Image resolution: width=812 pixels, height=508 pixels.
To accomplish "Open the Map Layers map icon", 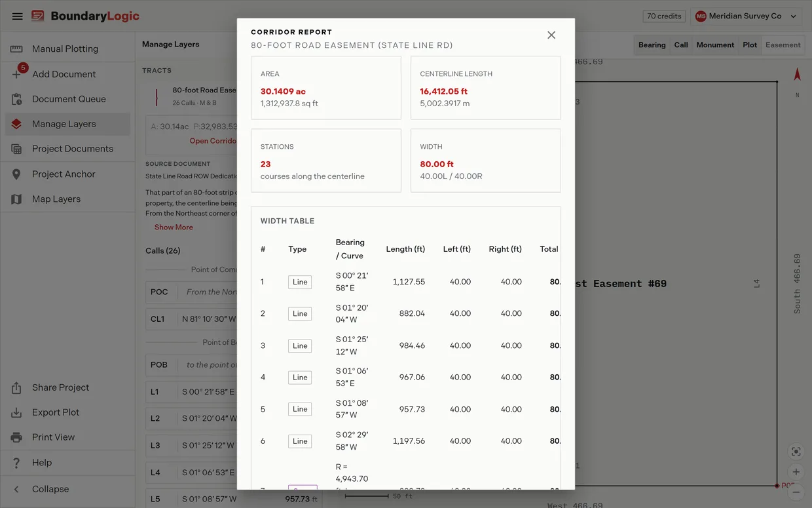I will point(16,199).
